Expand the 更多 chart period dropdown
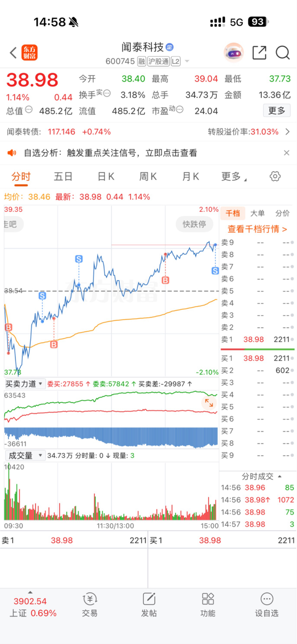Image resolution: width=297 pixels, height=644 pixels. pyautogui.click(x=234, y=177)
